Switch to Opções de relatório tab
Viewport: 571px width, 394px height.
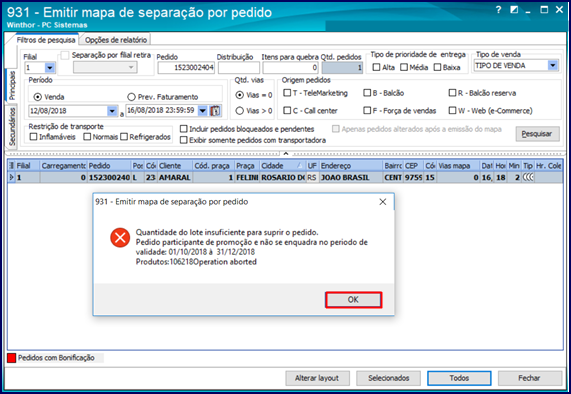pos(116,40)
